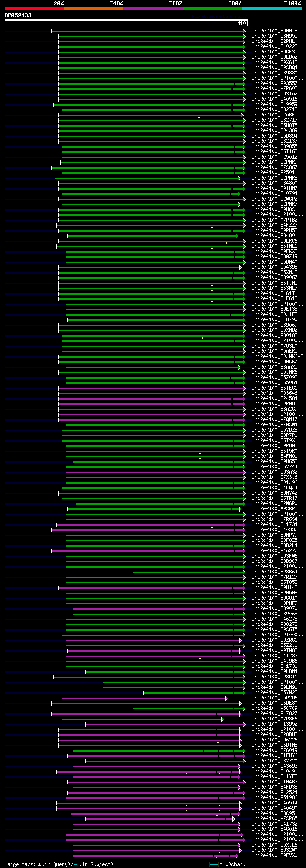Select hit label UniRef100_B9GFS5
This screenshot has width=306, height=868.
(274, 52)
